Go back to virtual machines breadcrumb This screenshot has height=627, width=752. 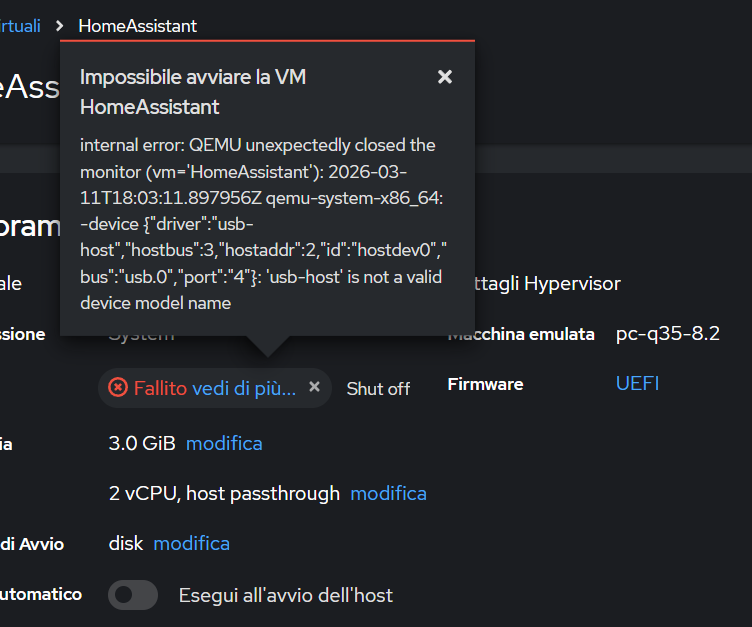[20, 26]
